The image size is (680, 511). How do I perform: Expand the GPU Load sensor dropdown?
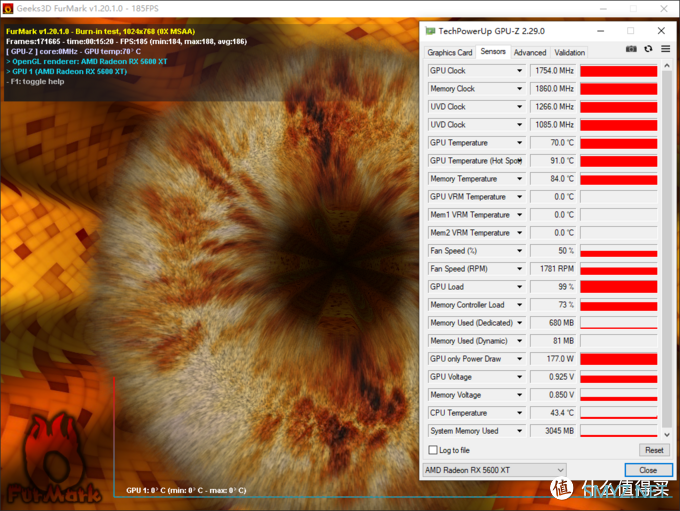(519, 287)
